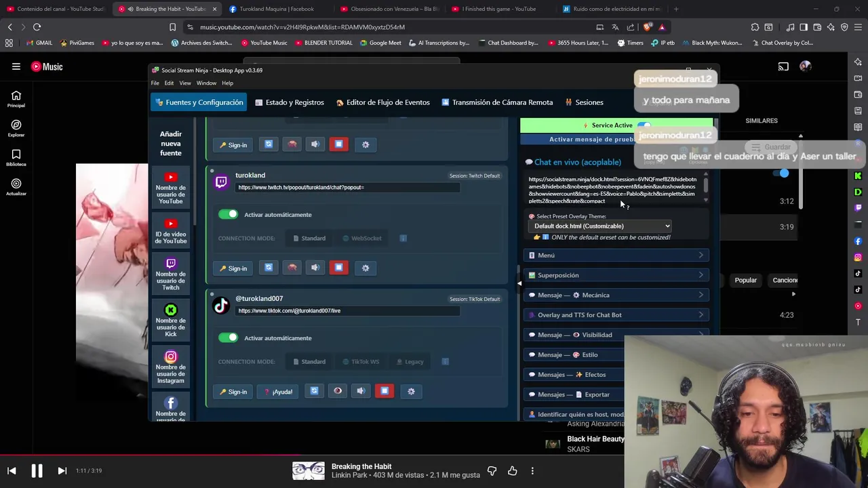868x488 pixels.
Task: Open settings gear for TikTok source
Action: [411, 391]
